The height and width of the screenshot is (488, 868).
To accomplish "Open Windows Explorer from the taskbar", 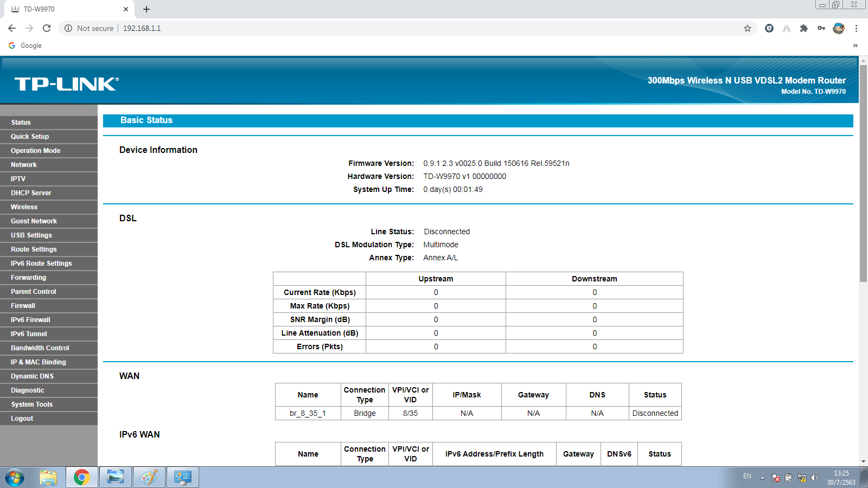I will [48, 477].
